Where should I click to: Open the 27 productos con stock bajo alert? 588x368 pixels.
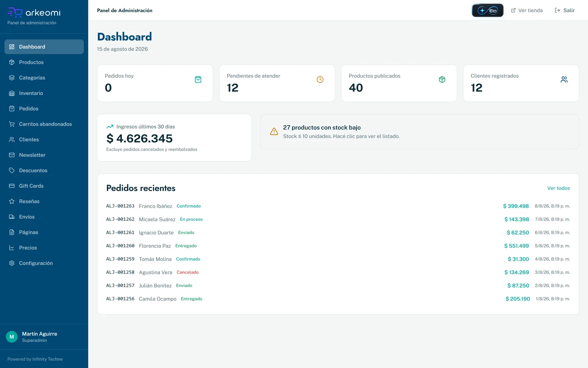[x=420, y=131]
